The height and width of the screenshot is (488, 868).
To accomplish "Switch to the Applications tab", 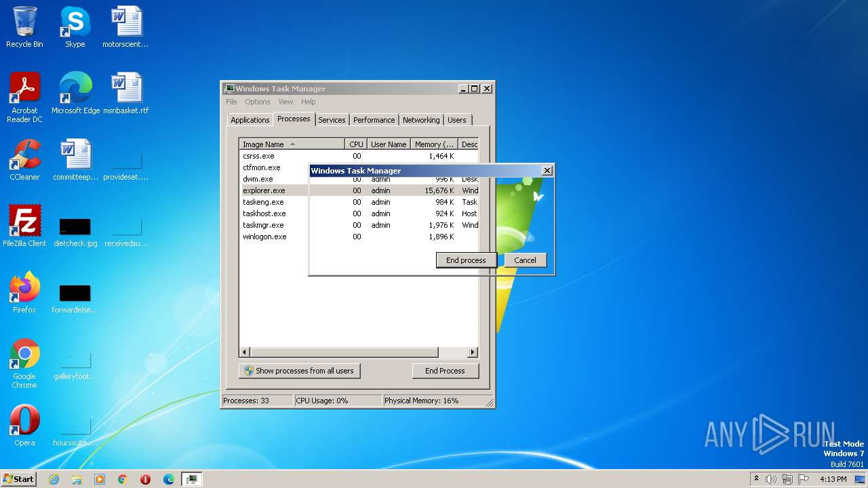I will 250,120.
